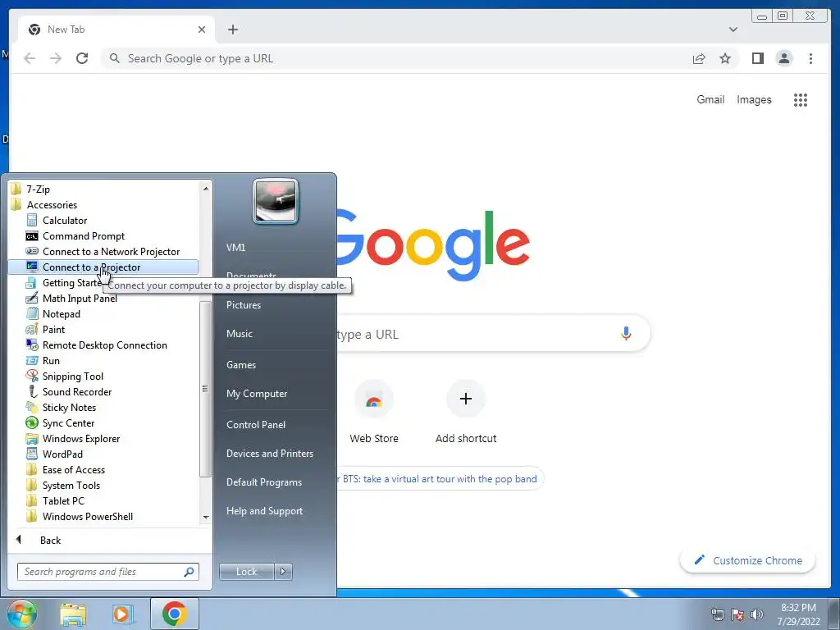Open the network tray icon
Viewport: 840px width, 630px height.
pos(717,614)
